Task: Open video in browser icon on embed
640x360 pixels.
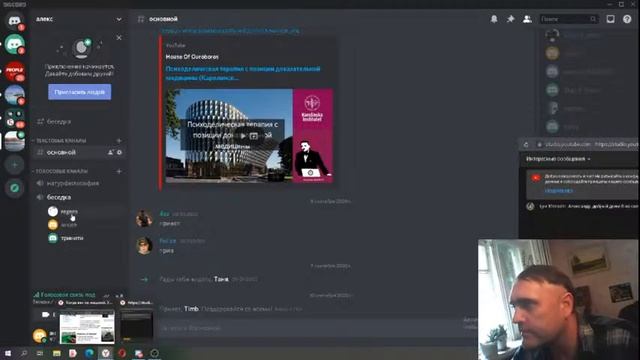Action: point(253,136)
